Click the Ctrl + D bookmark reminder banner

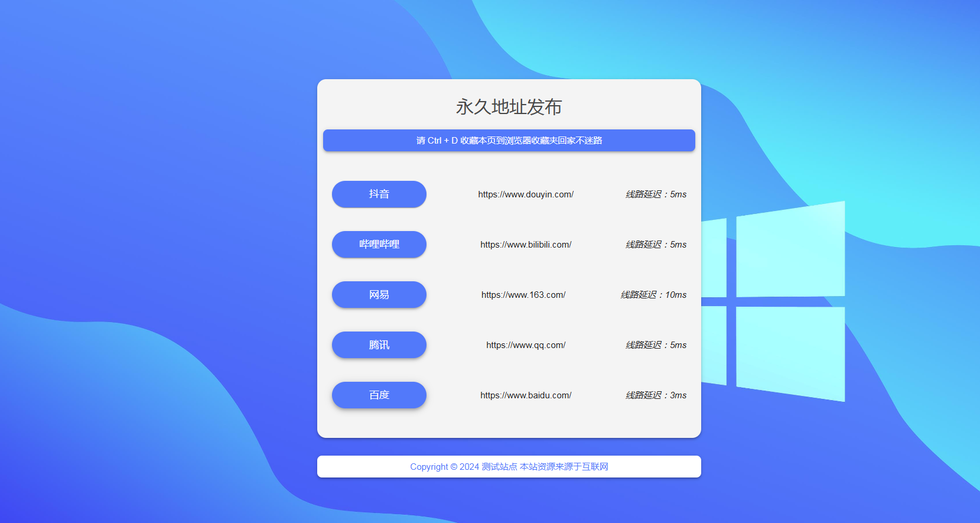[509, 140]
